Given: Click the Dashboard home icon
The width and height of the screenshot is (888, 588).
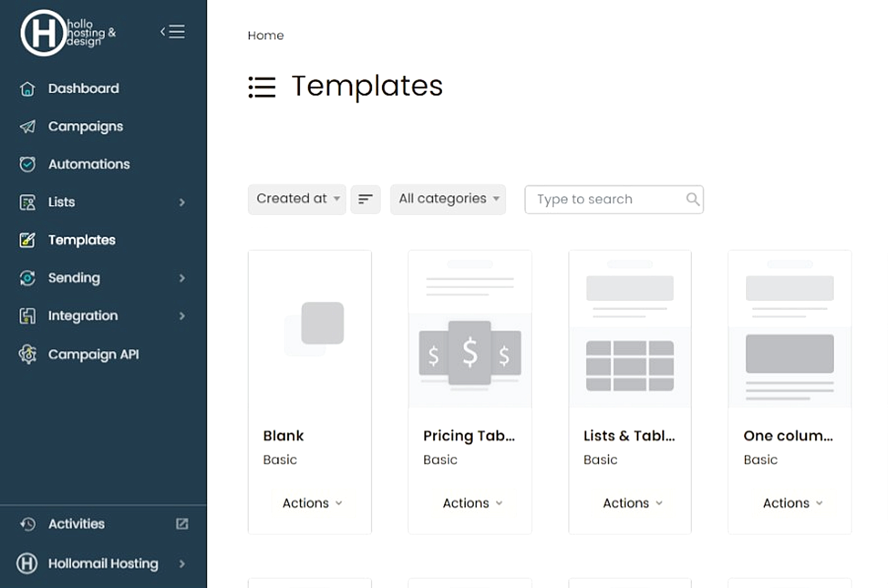Looking at the screenshot, I should [27, 88].
